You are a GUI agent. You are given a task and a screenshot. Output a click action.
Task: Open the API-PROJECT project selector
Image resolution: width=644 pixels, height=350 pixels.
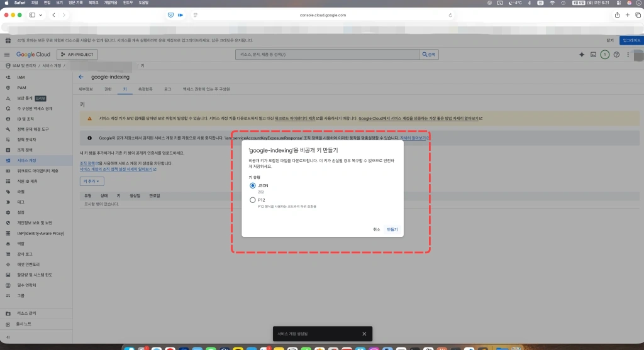[x=77, y=55]
